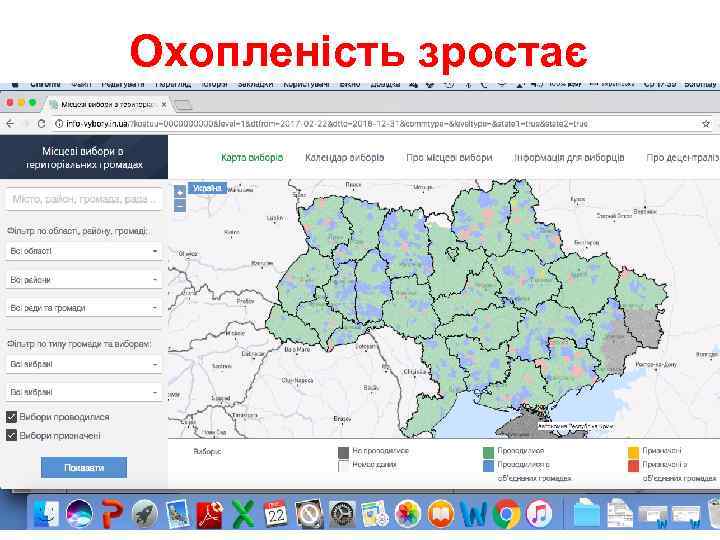Uncheck Вибори призначені checkbox
Viewport: 720px width, 540px height.
(11, 435)
